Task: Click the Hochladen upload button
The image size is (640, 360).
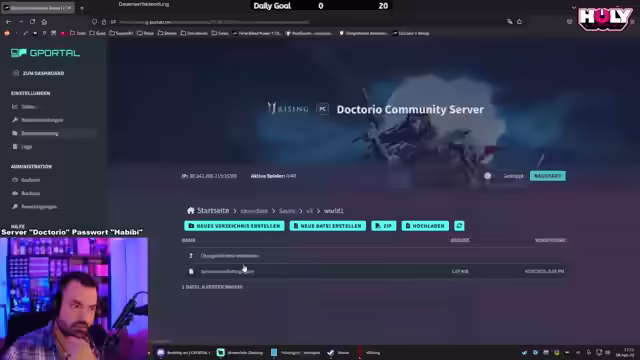Action: [425, 226]
